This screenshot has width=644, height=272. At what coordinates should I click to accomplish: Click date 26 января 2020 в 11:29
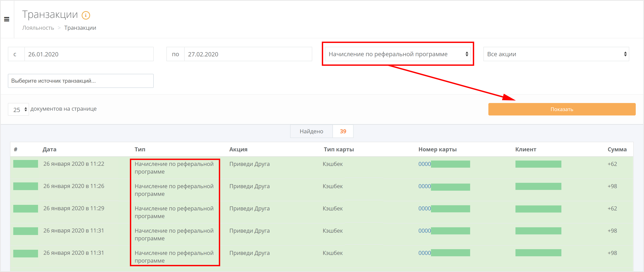[x=74, y=208]
